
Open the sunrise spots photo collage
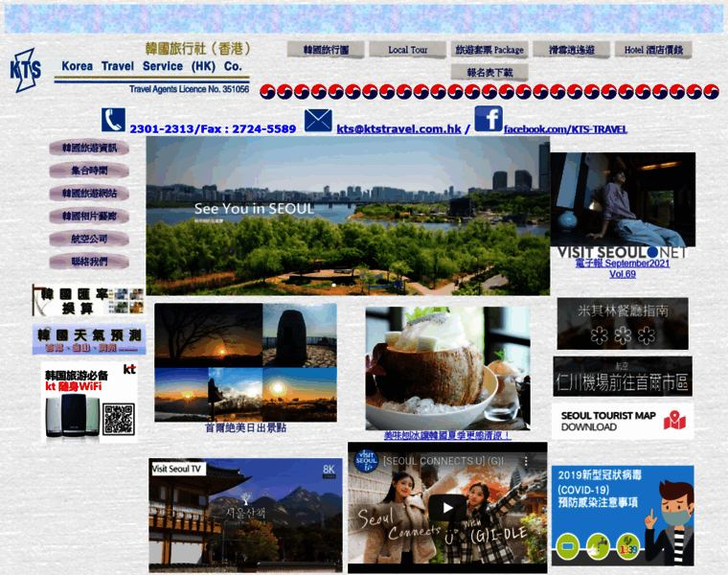[x=245, y=363]
